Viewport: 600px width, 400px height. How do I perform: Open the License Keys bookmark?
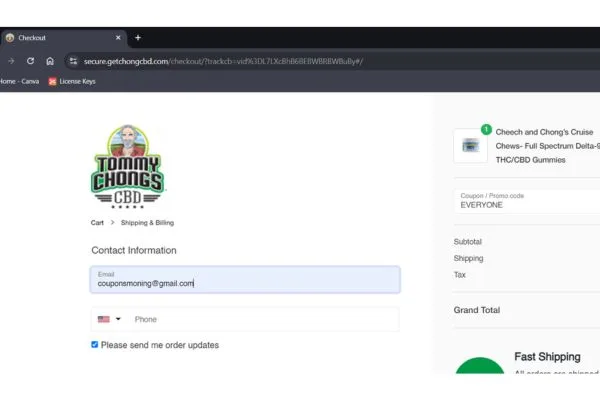click(x=75, y=81)
